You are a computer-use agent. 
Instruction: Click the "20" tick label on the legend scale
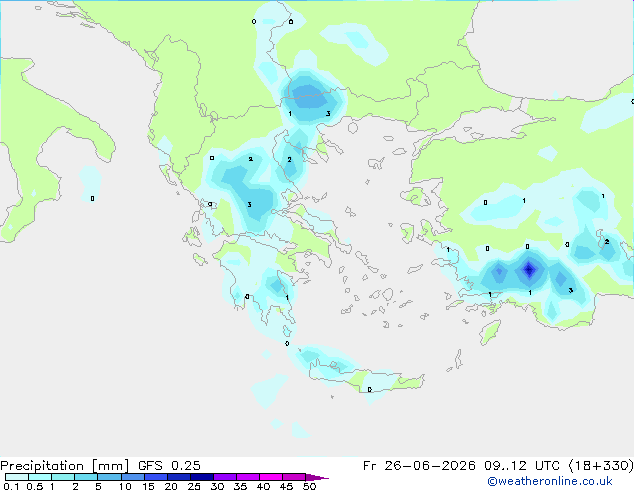(x=171, y=486)
